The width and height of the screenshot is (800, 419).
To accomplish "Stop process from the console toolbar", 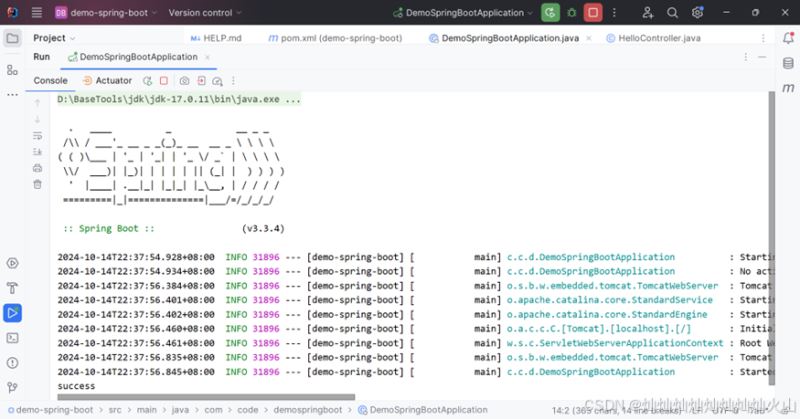I will [x=164, y=81].
